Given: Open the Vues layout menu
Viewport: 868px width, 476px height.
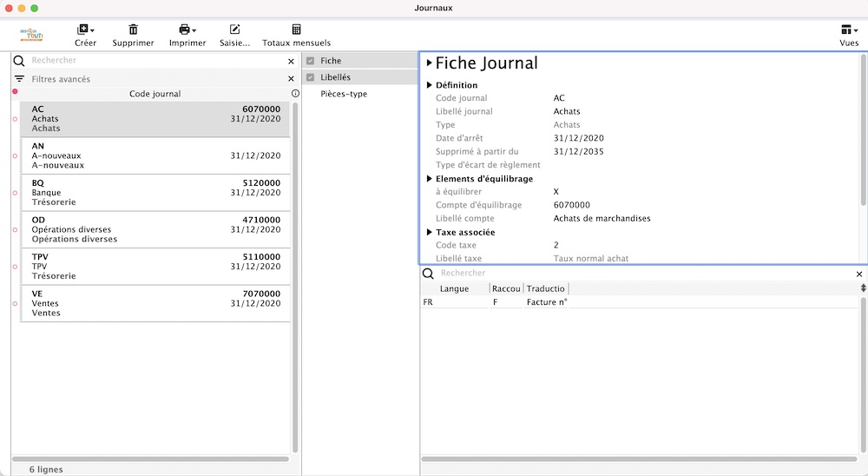Looking at the screenshot, I should point(849,30).
